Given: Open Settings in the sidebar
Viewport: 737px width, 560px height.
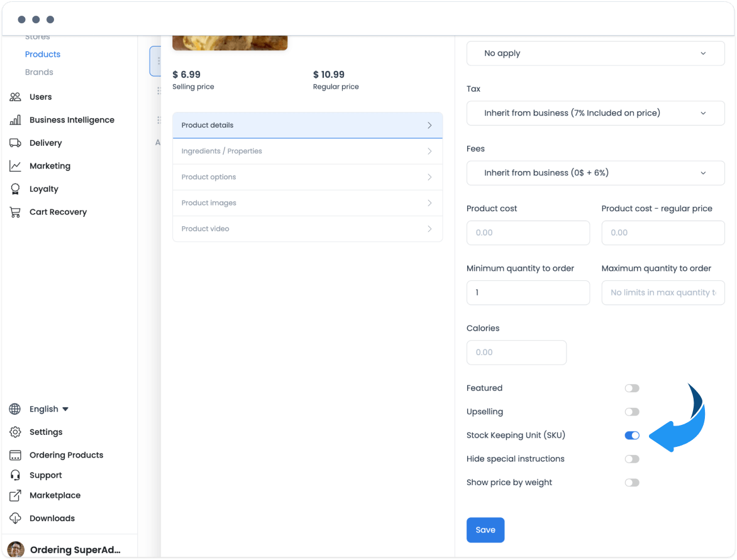Looking at the screenshot, I should coord(46,432).
